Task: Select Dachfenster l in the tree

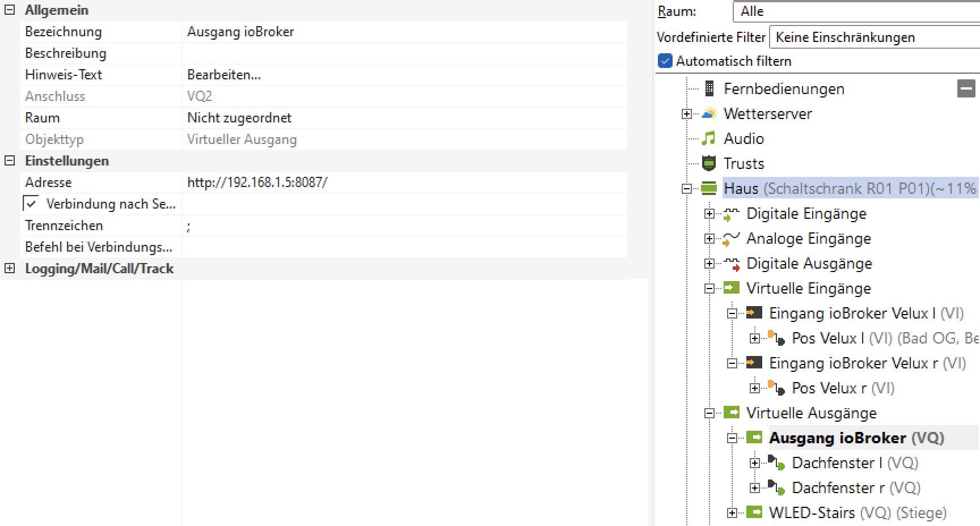Action: click(x=837, y=463)
